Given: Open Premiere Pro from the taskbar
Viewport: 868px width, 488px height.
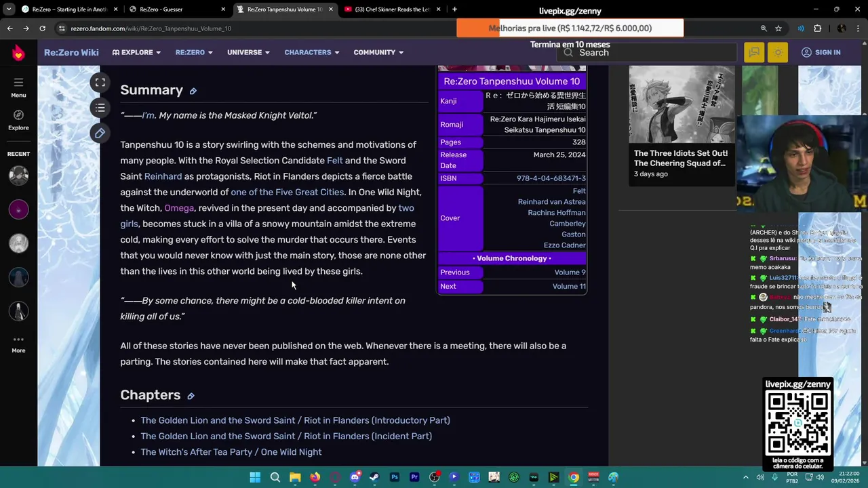Looking at the screenshot, I should click(x=414, y=477).
